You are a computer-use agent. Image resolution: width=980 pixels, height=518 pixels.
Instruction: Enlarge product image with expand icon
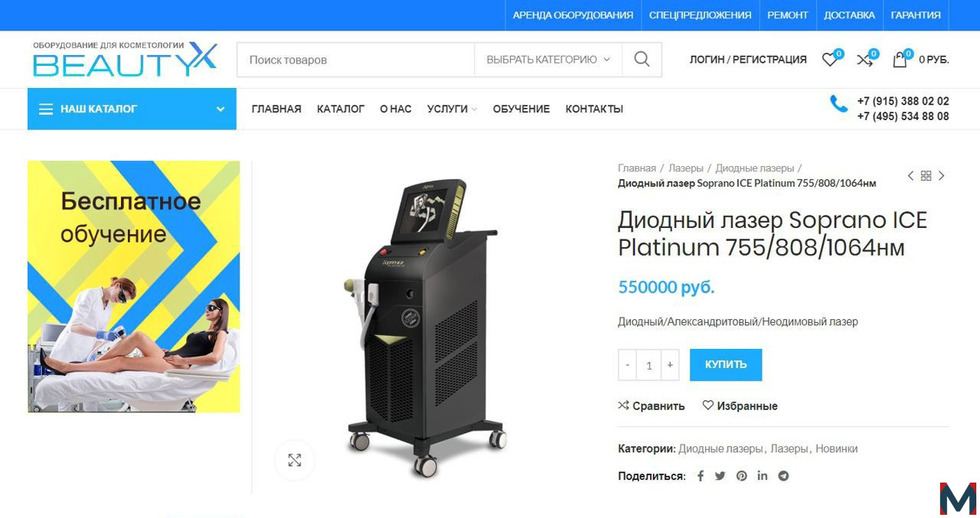(x=295, y=460)
